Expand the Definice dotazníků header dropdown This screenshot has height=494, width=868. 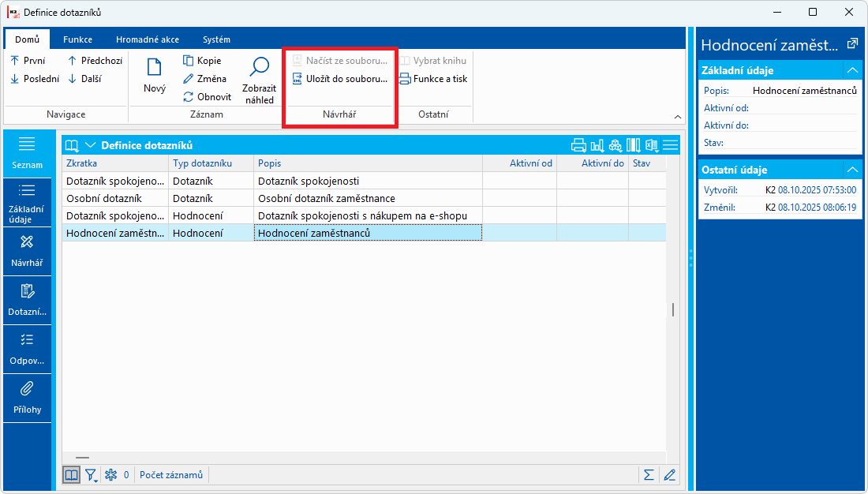tap(90, 146)
